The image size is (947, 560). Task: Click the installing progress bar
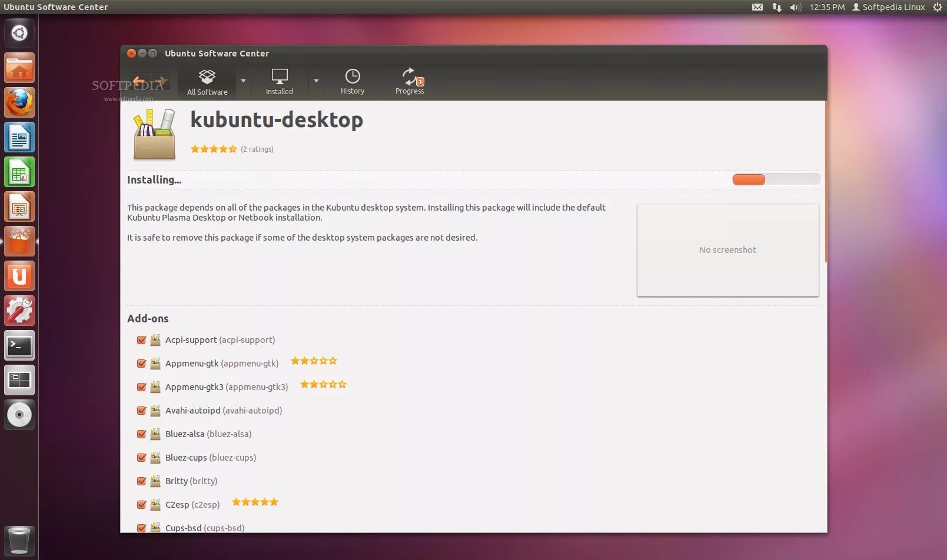[x=776, y=179]
